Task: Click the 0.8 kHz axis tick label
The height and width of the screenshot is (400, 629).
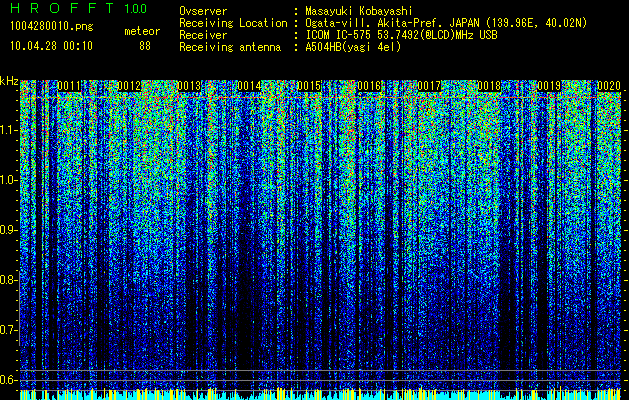Action: click(x=8, y=280)
